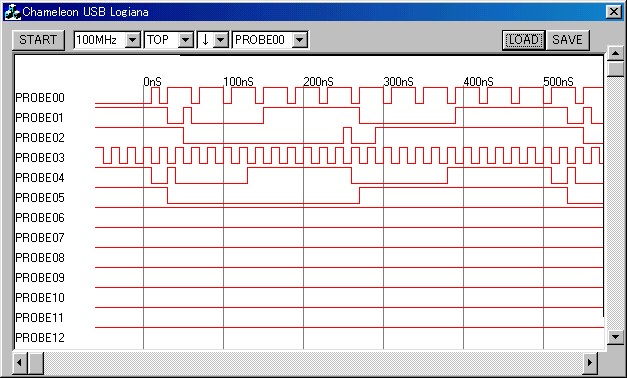Open the falling-edge arrow trigger dropdown
The width and height of the screenshot is (627, 378).
tap(221, 40)
